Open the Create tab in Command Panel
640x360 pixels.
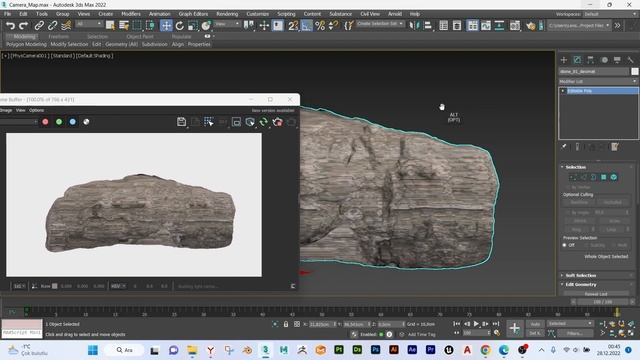564,60
